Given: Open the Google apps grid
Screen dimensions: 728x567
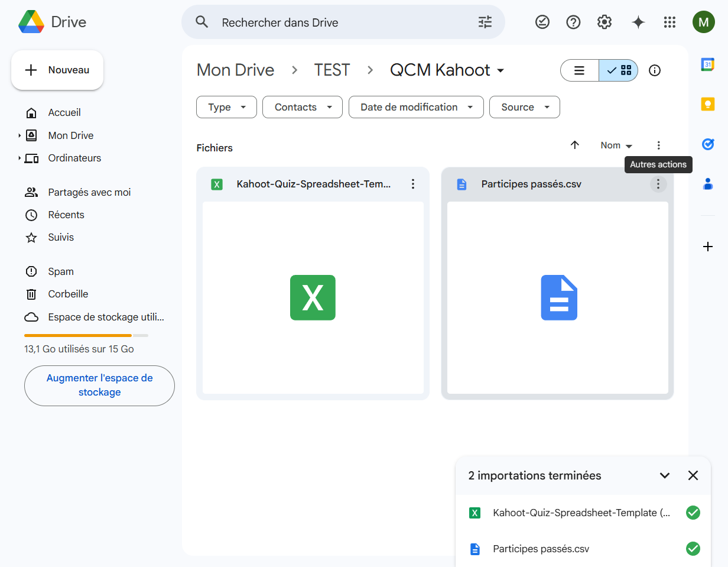Looking at the screenshot, I should (x=669, y=22).
